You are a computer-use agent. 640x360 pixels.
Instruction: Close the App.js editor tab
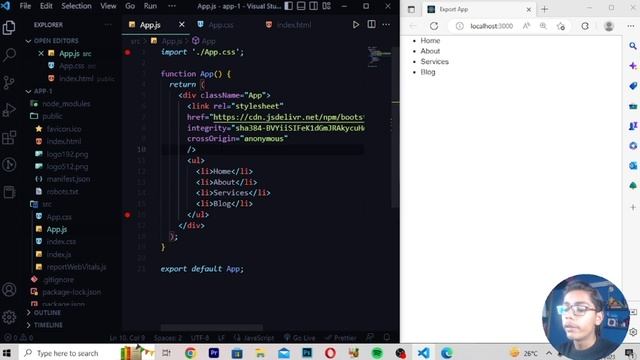tap(182, 25)
